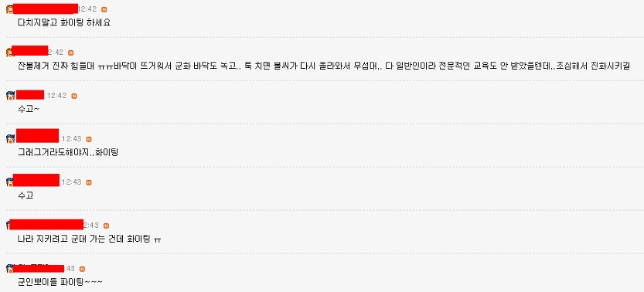Click avatar above '그래그거라도해야지..화이팅' comment
Image resolution: width=644 pixels, height=292 pixels.
click(x=11, y=138)
